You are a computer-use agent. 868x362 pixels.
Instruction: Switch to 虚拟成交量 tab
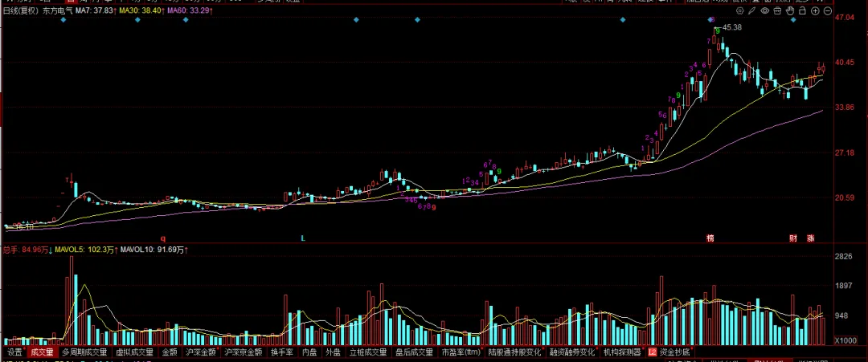click(134, 352)
